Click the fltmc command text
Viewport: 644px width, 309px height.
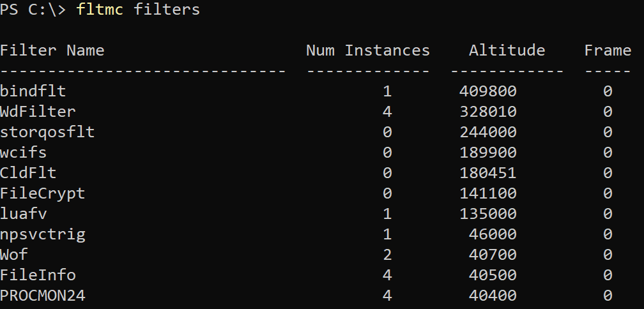tap(100, 10)
